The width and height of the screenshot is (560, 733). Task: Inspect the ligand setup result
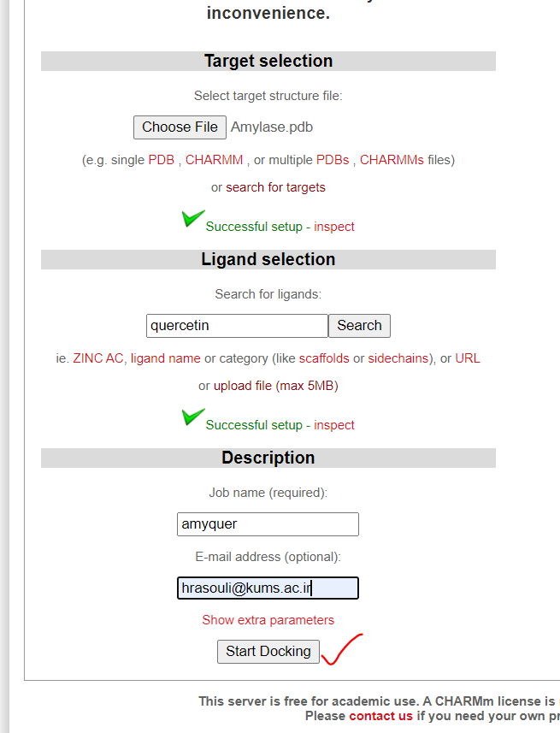coord(334,424)
